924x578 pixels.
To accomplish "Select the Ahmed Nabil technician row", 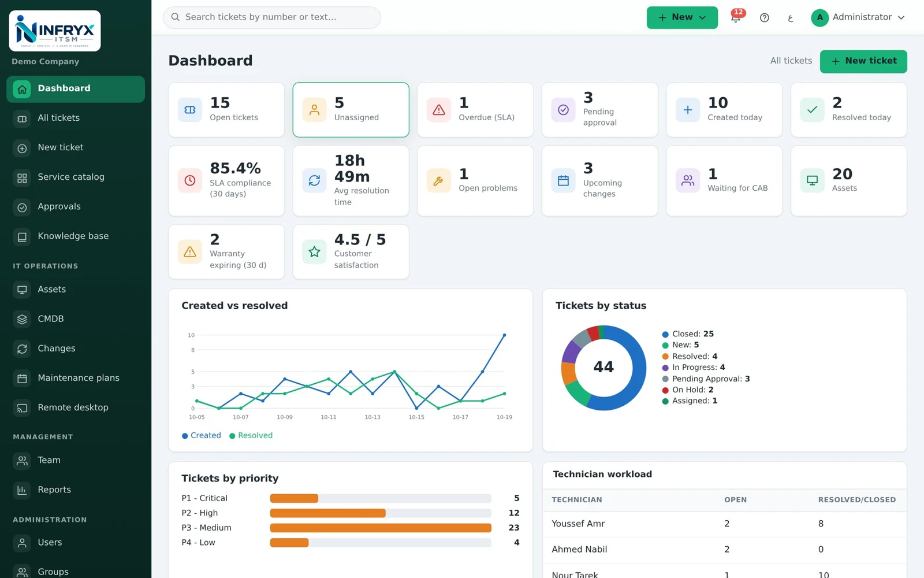I will coord(724,550).
